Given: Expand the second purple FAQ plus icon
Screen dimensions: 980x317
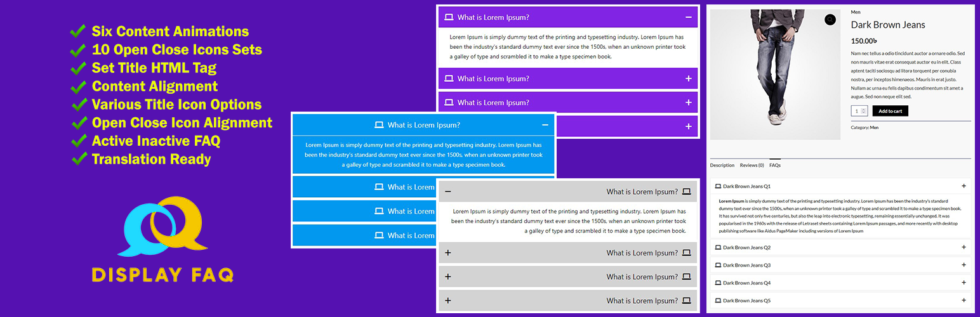Looking at the screenshot, I should click(688, 79).
